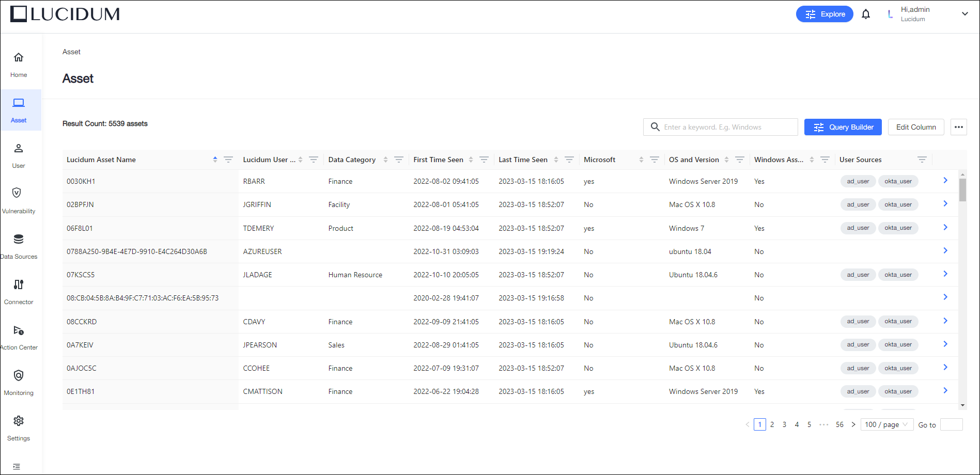Click the Edit Column button
980x475 pixels.
click(x=916, y=127)
